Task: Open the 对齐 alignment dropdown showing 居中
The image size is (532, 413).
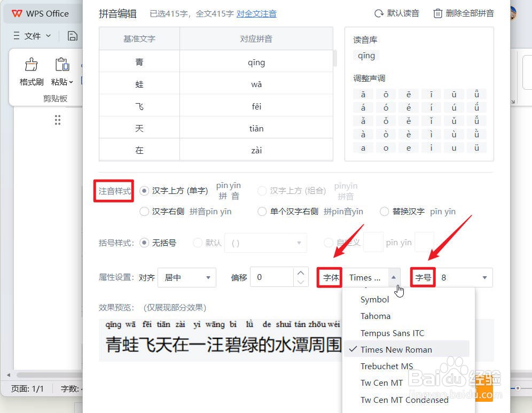Action: coord(186,277)
